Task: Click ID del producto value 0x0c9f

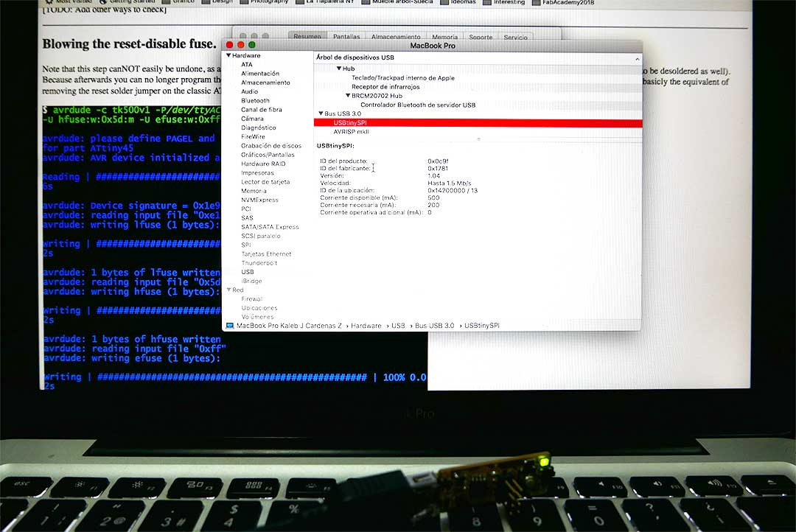Action: click(x=438, y=161)
